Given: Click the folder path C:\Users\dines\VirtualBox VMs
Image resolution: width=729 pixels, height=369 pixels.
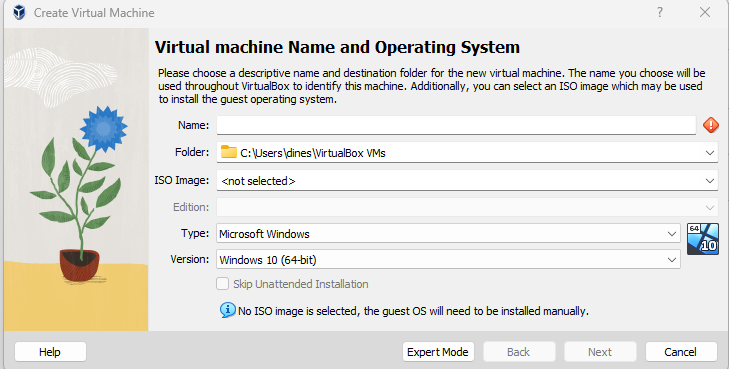Looking at the screenshot, I should point(313,153).
